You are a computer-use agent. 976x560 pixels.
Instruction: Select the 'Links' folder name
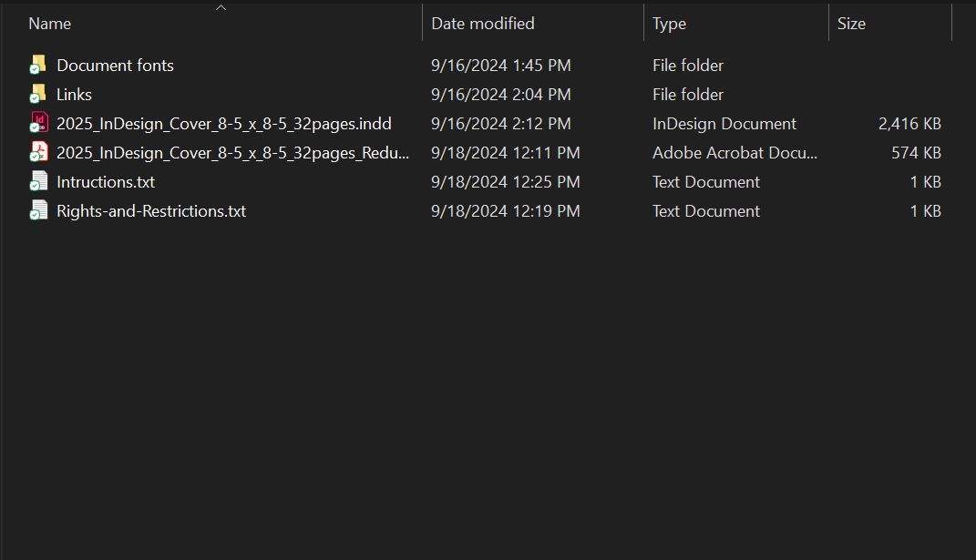pos(74,95)
